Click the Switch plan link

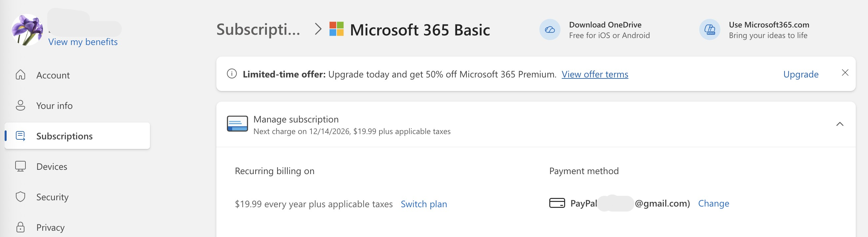(423, 204)
